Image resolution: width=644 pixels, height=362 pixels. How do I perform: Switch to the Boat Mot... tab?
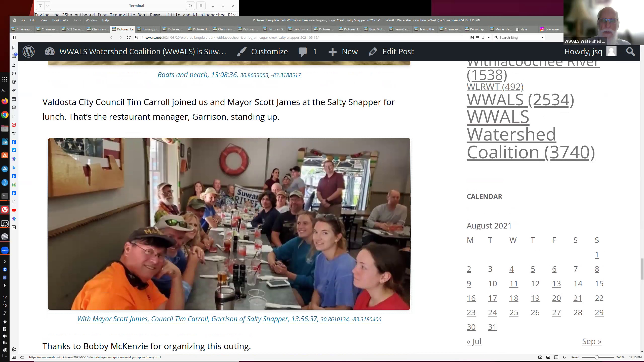(374, 29)
